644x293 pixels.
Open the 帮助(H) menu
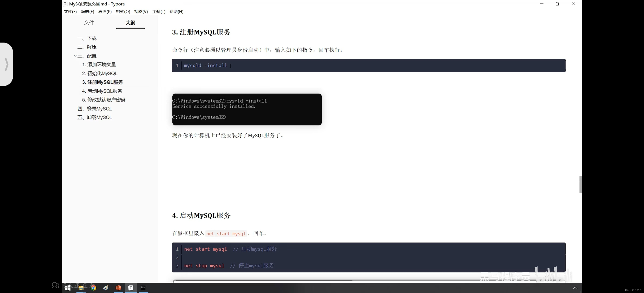176,12
